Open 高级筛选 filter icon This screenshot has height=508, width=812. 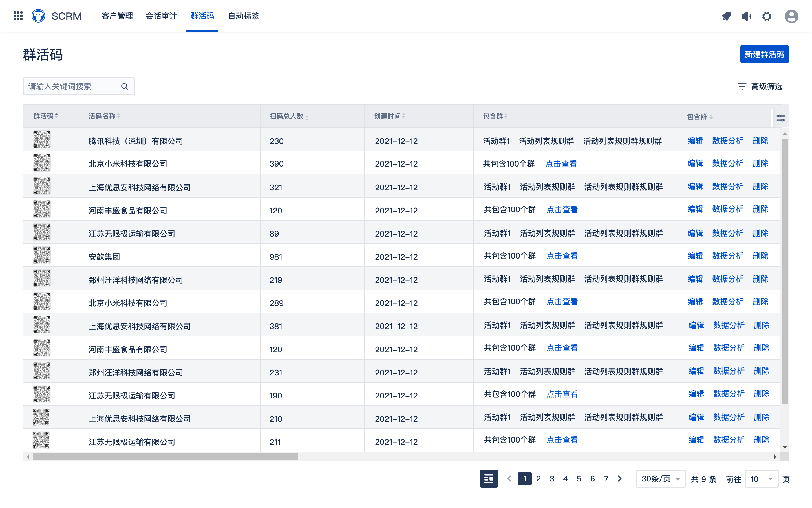click(x=742, y=86)
